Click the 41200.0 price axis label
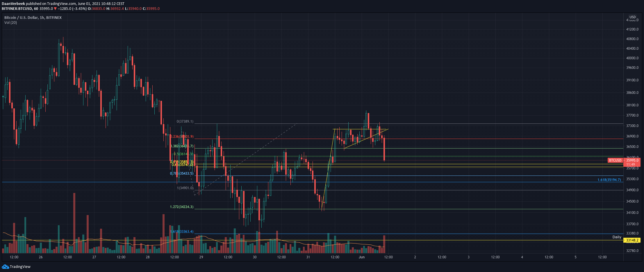Image resolution: width=644 pixels, height=272 pixels. [632, 29]
